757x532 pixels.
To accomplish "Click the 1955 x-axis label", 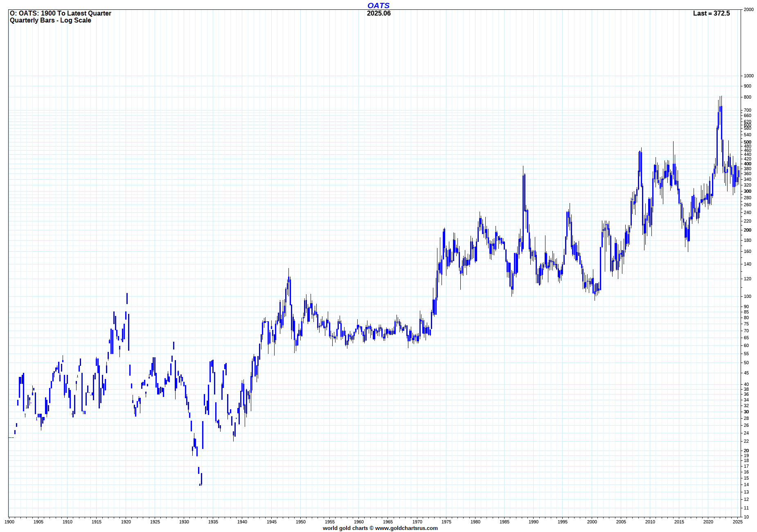I will pos(330,522).
